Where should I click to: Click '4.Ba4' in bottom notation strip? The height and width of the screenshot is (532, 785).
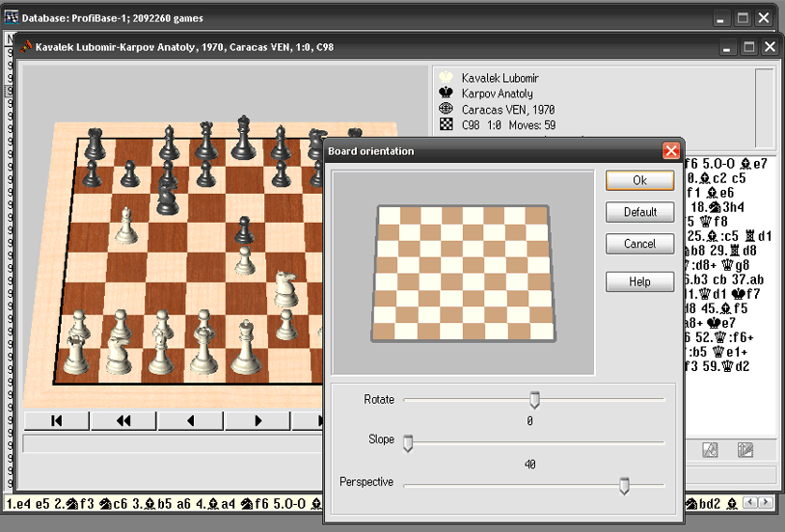(215, 503)
